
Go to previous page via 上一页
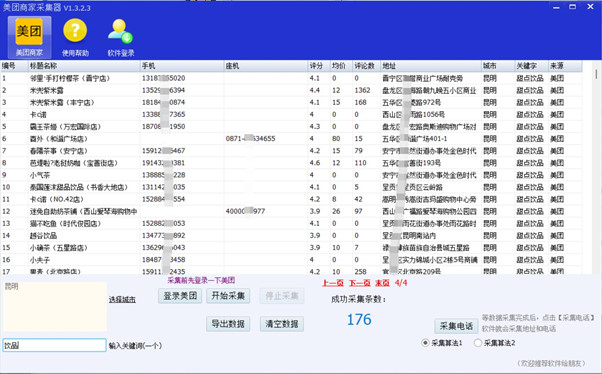tap(333, 283)
